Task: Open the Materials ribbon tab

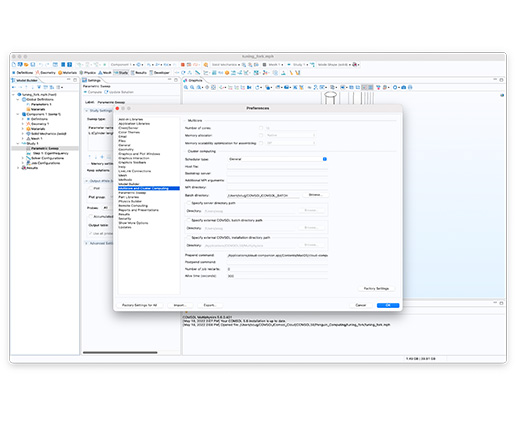Action: point(67,72)
